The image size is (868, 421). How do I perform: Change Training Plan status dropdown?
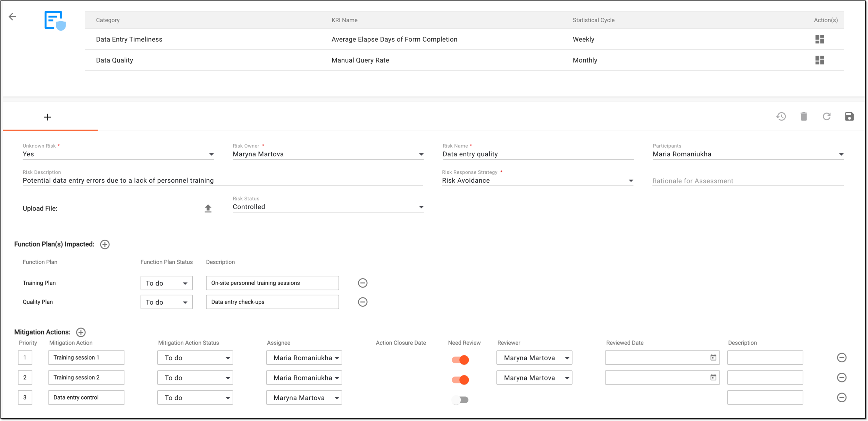tap(167, 283)
